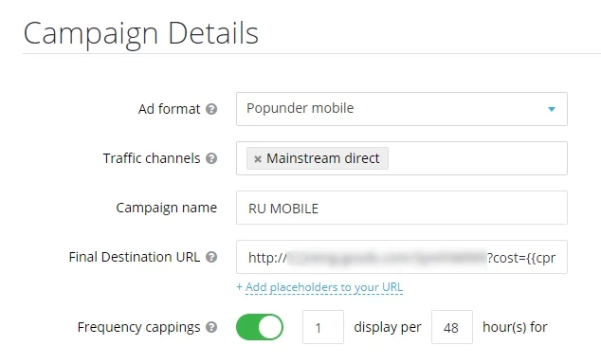Click Add placeholders to your URL link
601x364 pixels.
(x=319, y=287)
